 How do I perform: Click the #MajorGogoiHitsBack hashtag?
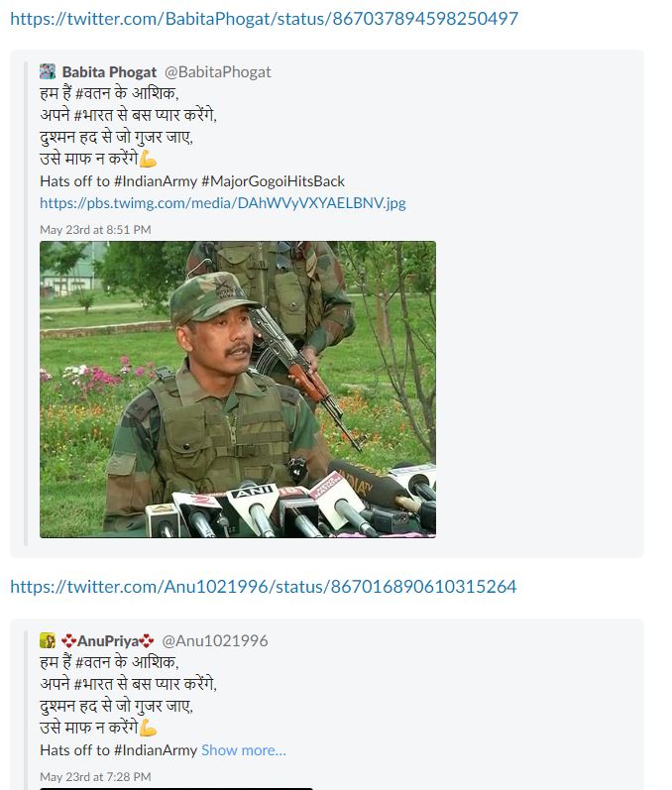pos(273,181)
